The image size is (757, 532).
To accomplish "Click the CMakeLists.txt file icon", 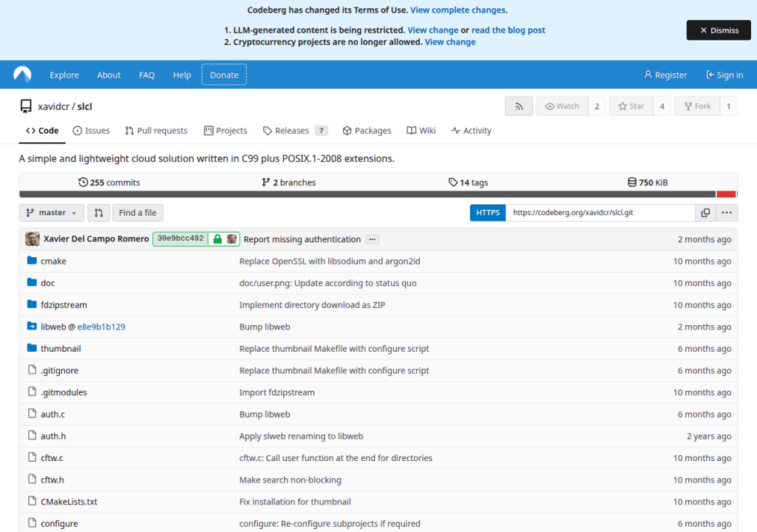I will click(32, 501).
